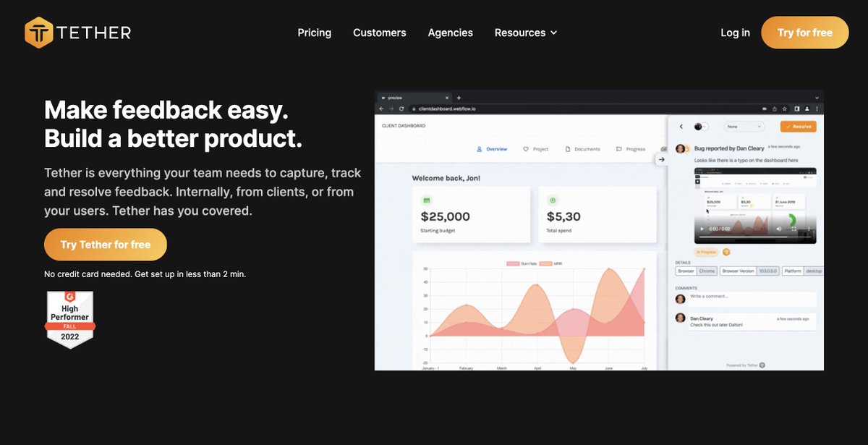The height and width of the screenshot is (445, 868).
Task: Expand the Resources dropdown menu
Action: (526, 33)
